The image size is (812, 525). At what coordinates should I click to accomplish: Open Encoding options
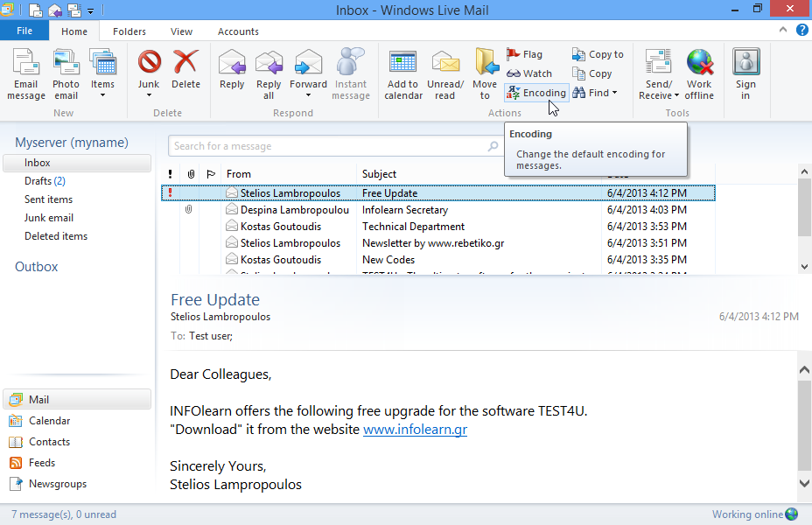coord(536,93)
